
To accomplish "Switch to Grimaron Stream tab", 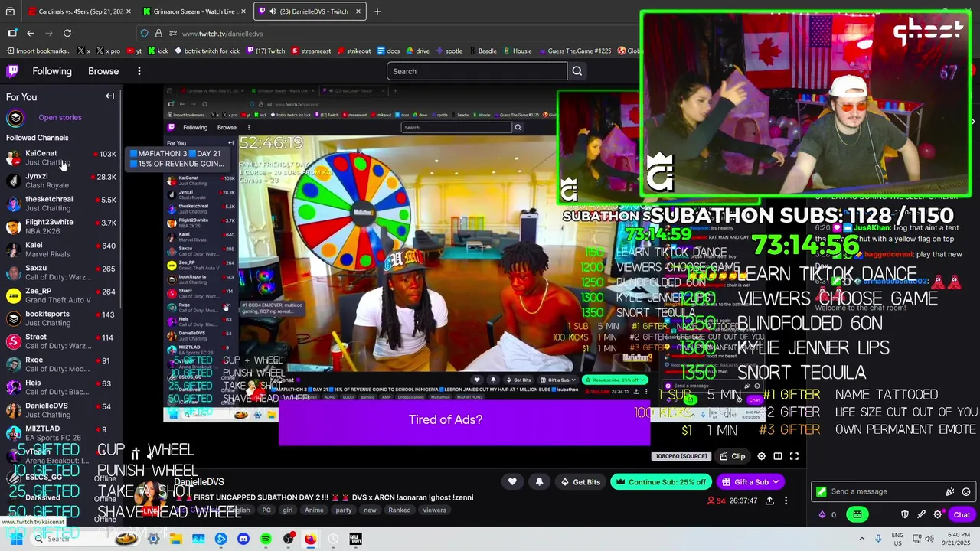I will tap(193, 11).
